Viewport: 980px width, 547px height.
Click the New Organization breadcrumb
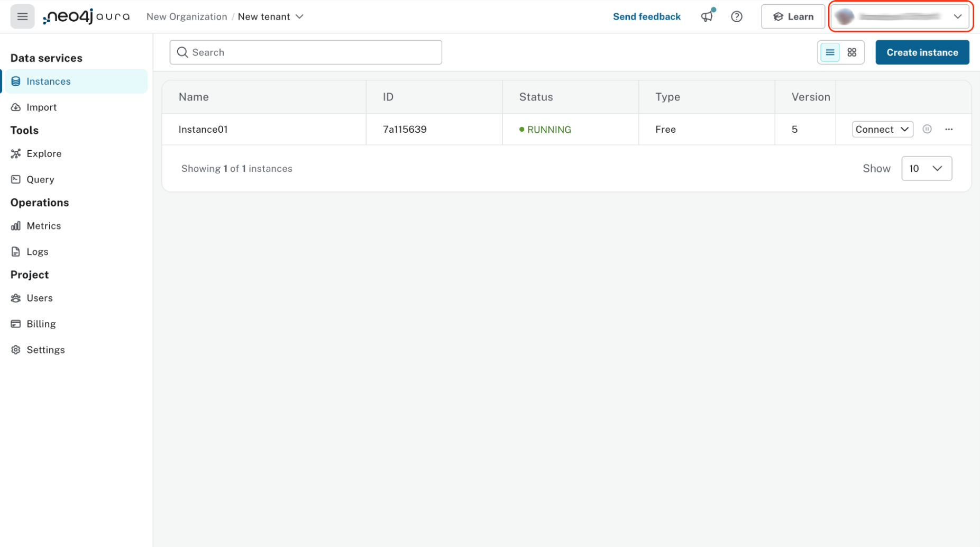click(187, 16)
